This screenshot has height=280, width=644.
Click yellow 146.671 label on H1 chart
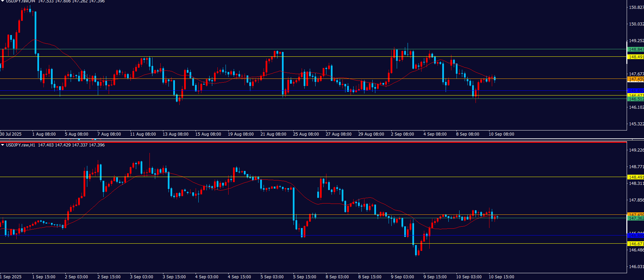point(636,244)
